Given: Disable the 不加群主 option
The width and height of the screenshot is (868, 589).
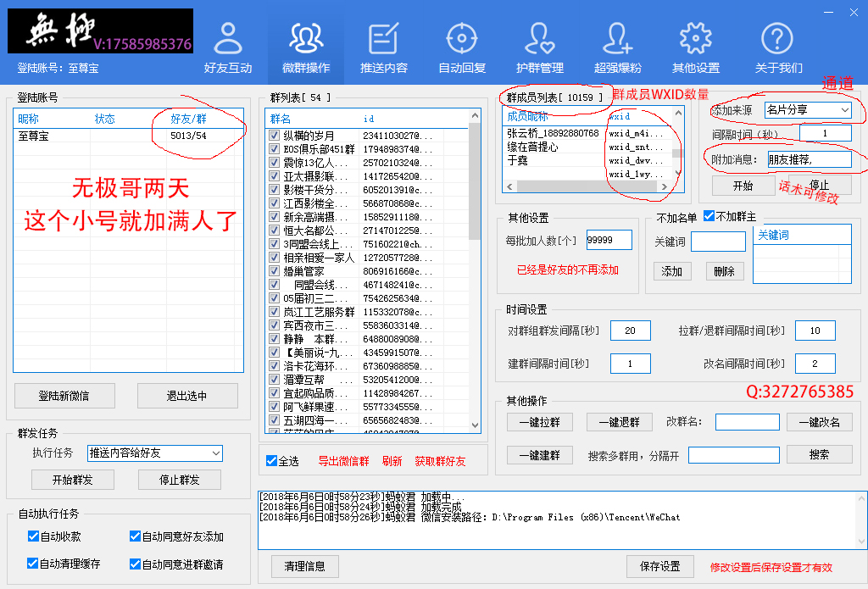Looking at the screenshot, I should coord(709,217).
